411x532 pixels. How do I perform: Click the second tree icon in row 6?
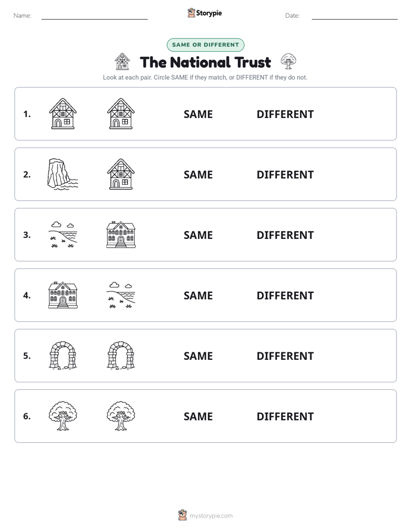pos(121,416)
